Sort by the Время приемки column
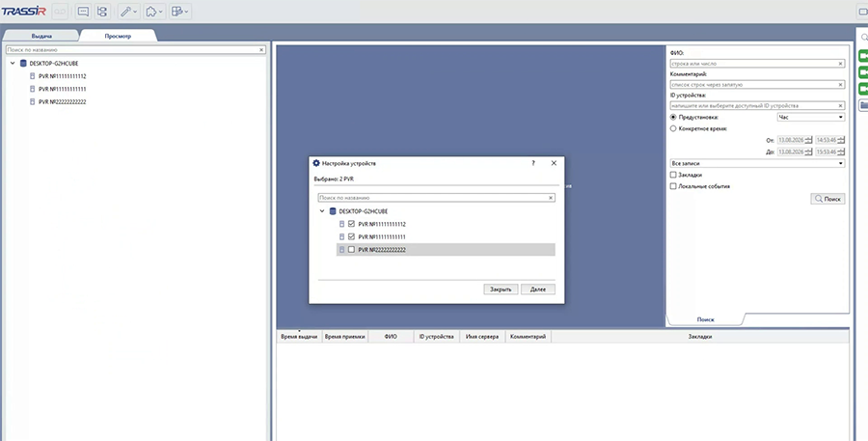This screenshot has width=868, height=441. pyautogui.click(x=345, y=336)
